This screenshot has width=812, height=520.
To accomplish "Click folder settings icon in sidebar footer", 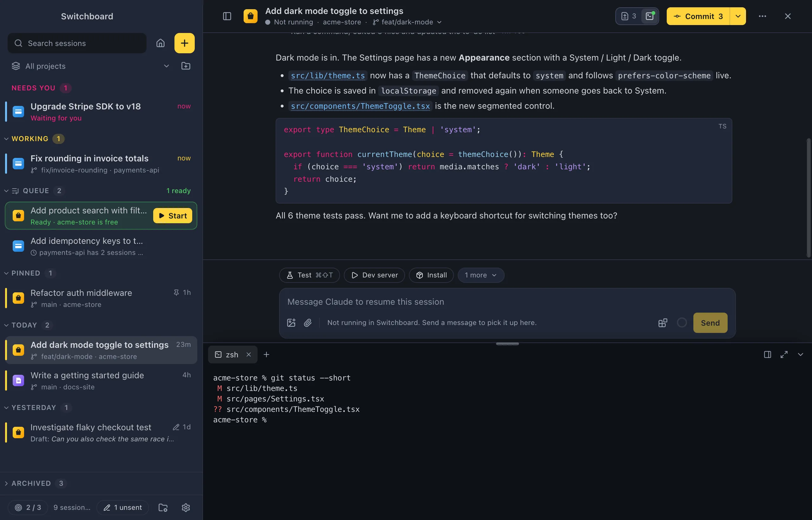I will (163, 508).
